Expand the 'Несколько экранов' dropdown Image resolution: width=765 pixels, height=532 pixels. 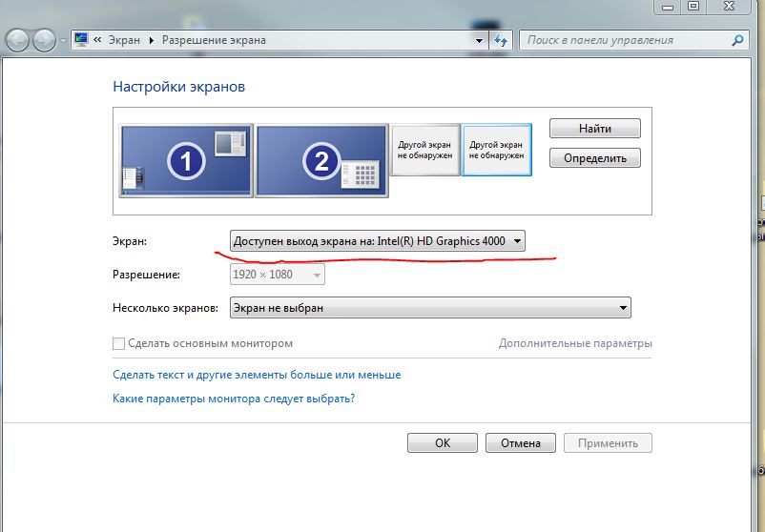click(x=430, y=308)
